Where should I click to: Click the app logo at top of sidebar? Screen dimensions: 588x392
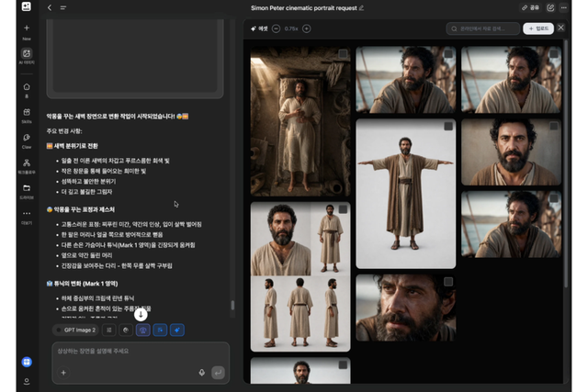(27, 6)
